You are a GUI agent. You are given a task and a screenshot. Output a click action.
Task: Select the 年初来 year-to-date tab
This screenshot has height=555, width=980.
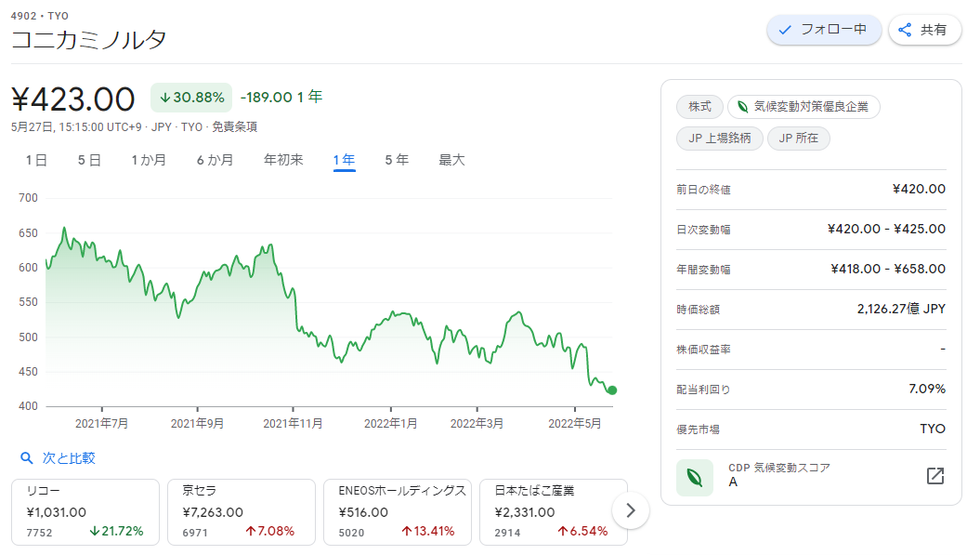283,160
